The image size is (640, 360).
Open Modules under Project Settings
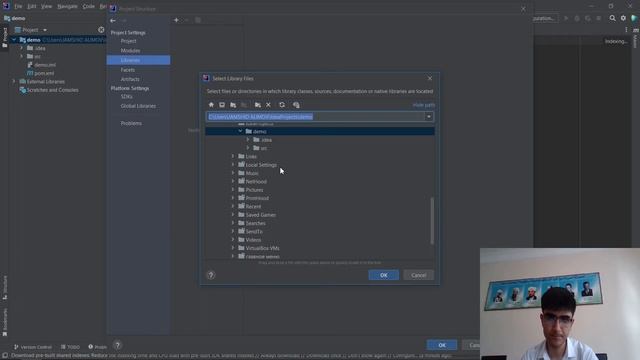point(130,51)
